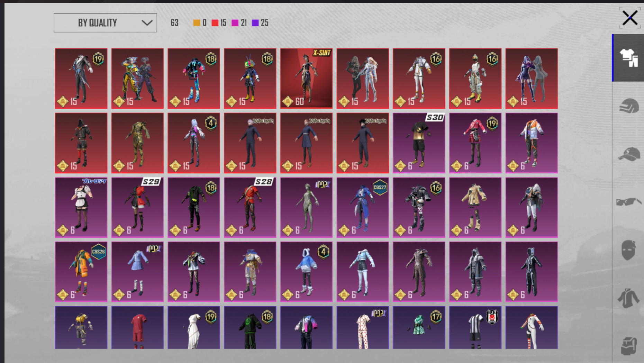The width and height of the screenshot is (644, 363).
Task: Select the S30 black and gold outfit
Action: point(419,143)
